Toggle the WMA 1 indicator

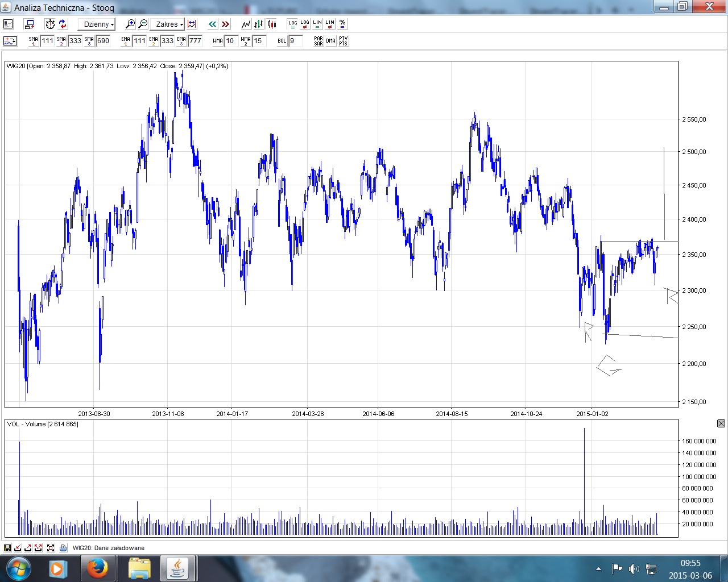coord(218,41)
